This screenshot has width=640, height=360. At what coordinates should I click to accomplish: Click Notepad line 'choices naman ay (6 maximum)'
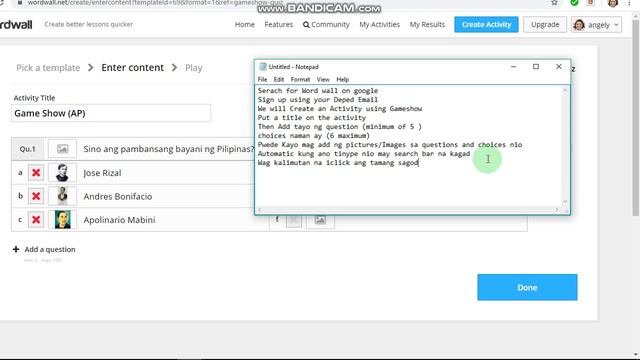pos(313,136)
